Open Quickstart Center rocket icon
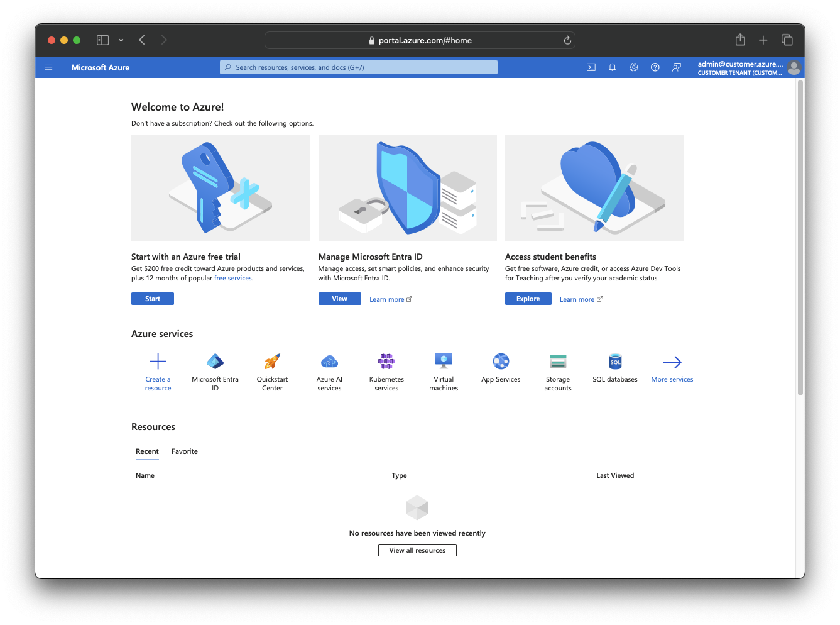Image resolution: width=840 pixels, height=625 pixels. coord(272,361)
